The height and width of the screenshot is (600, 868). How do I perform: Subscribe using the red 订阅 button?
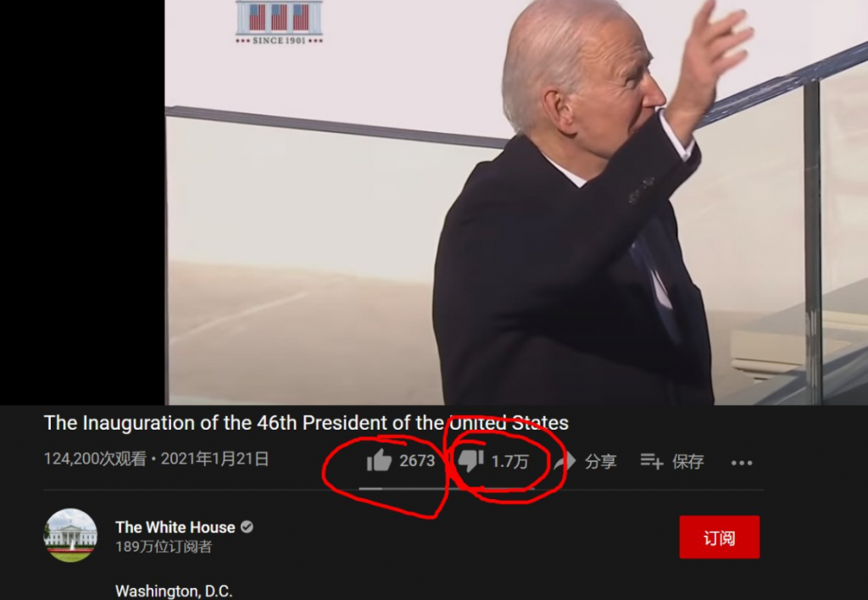720,537
